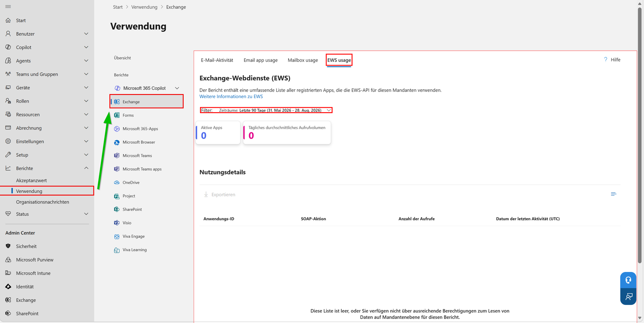Expand the Abrechnung section chevron

(86, 128)
